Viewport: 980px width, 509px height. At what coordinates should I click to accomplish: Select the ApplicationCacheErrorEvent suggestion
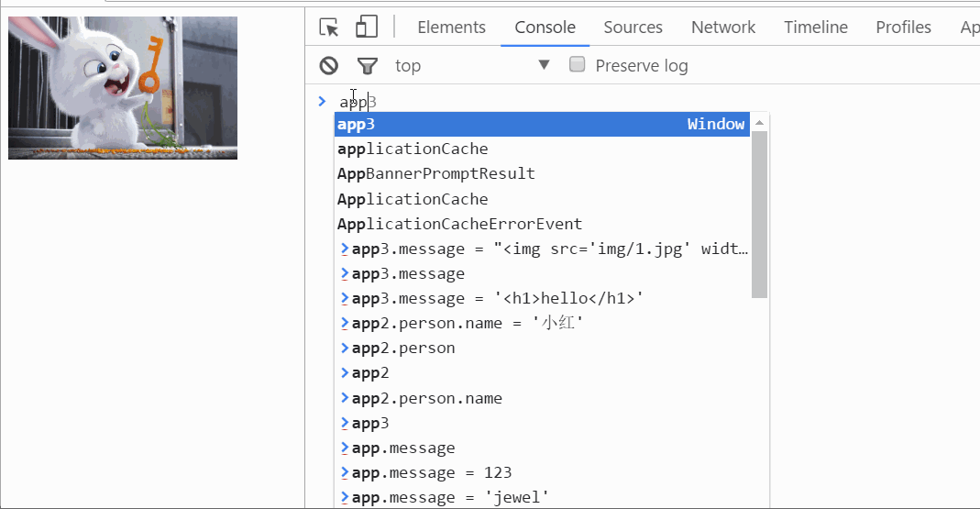(459, 224)
